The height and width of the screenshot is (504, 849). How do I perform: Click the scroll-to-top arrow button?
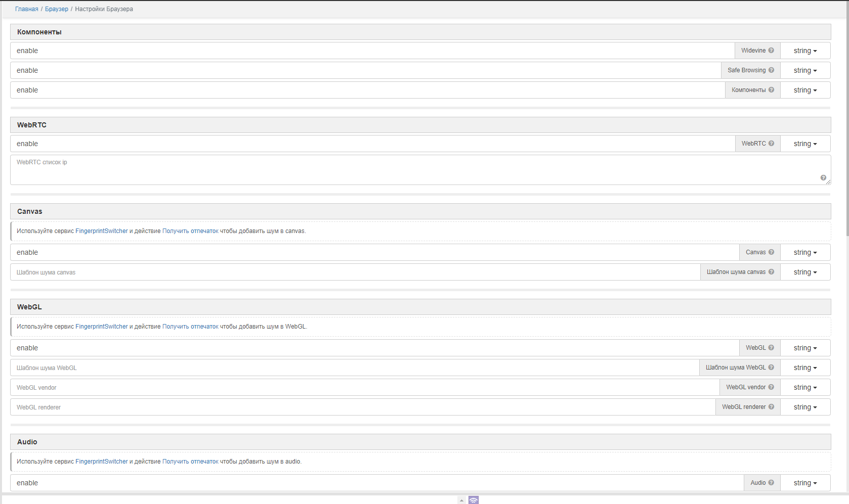click(x=461, y=499)
